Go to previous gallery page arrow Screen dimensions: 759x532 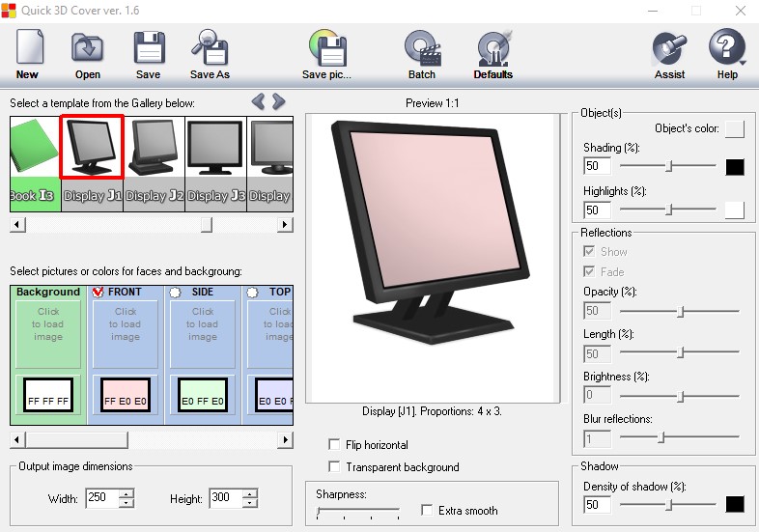[259, 101]
